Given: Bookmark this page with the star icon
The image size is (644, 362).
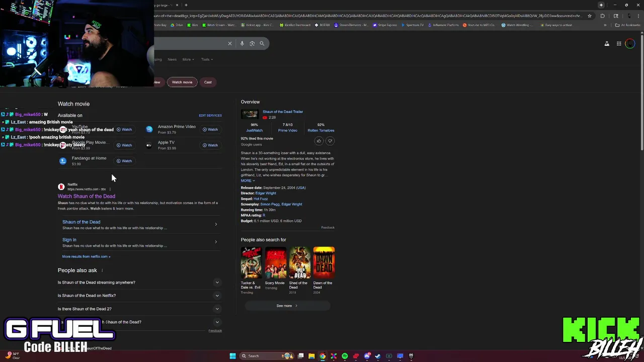Looking at the screenshot, I should pos(590,16).
